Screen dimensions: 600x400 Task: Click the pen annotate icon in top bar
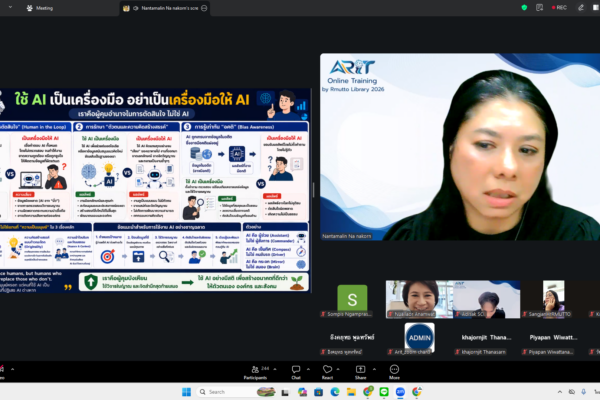(581, 7)
